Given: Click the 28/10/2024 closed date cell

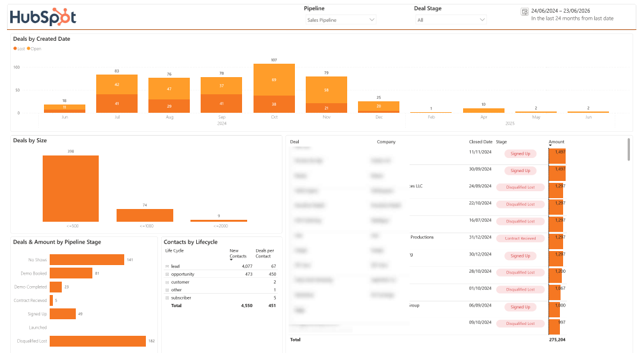Looking at the screenshot, I should pos(480,271).
